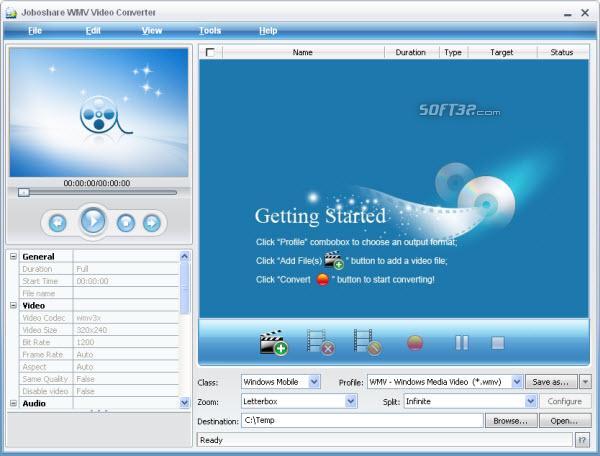
Task: Jump to previous with left arrow playback button
Action: 57,223
